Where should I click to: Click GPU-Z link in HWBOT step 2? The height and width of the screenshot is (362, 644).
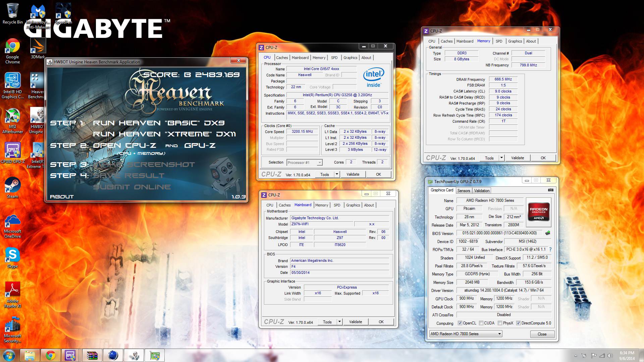[x=200, y=145]
